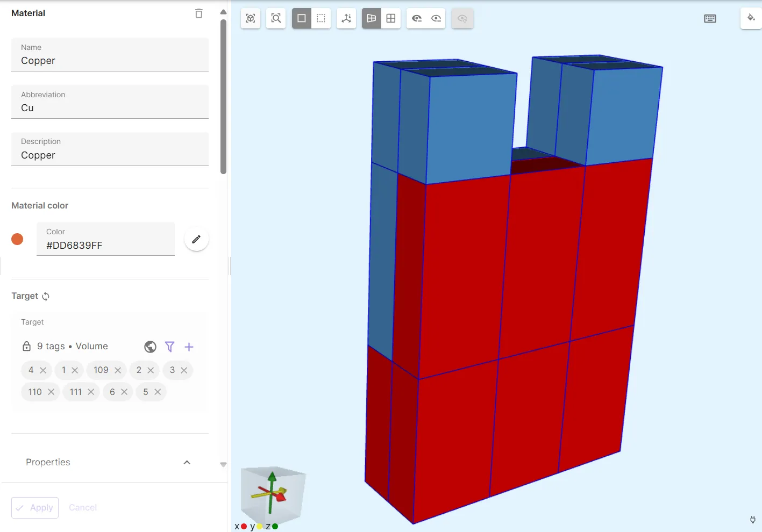Fit the model to view
Viewport: 762px width, 532px height.
tap(251, 18)
